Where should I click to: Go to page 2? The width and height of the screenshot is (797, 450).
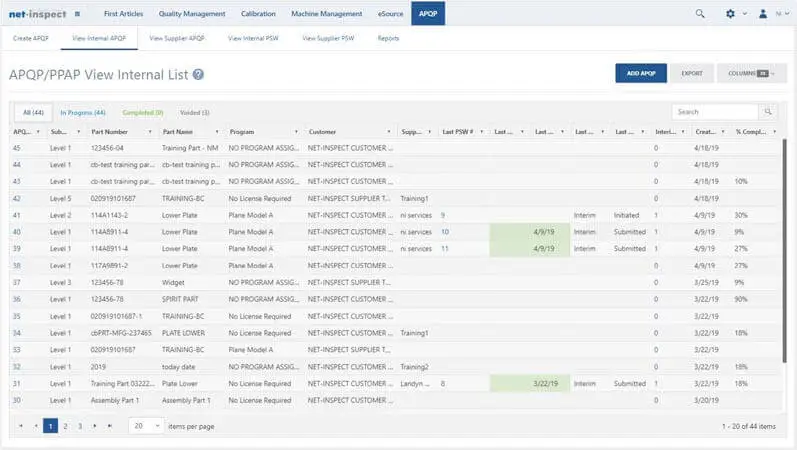(x=65, y=426)
